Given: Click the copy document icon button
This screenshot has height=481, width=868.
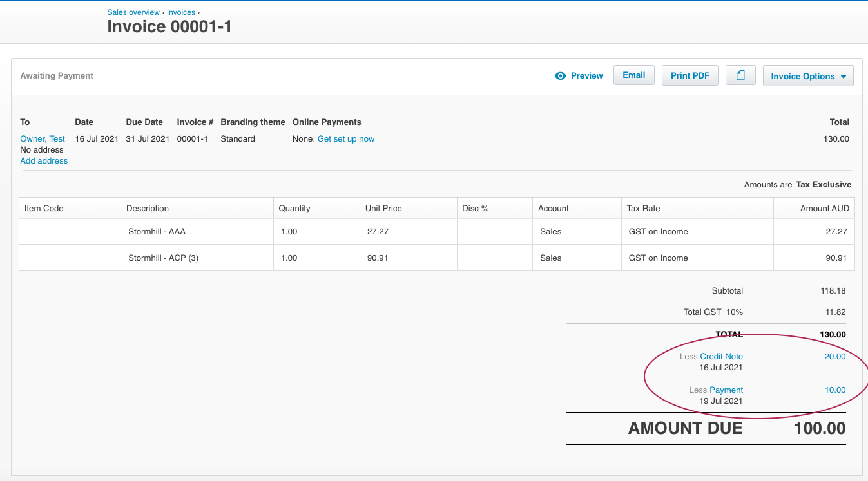Looking at the screenshot, I should [740, 75].
